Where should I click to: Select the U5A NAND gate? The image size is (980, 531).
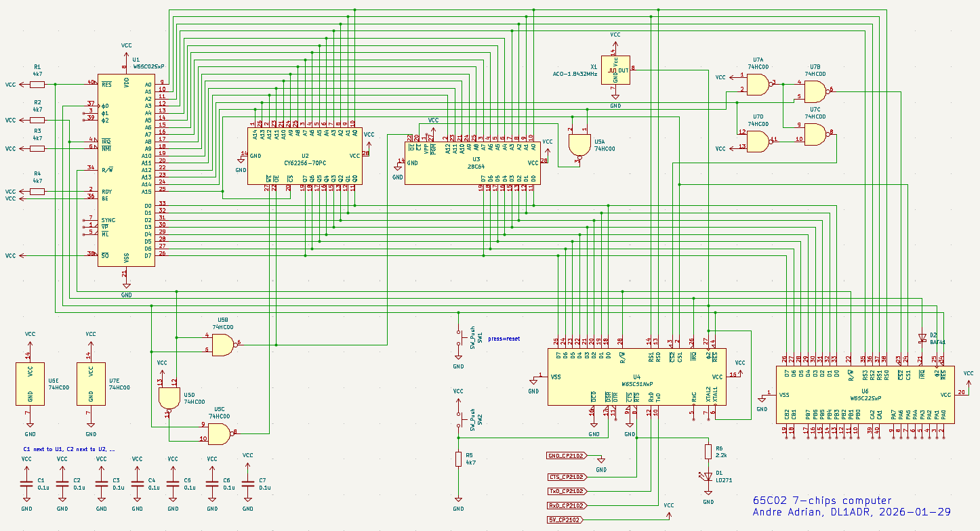click(x=578, y=144)
